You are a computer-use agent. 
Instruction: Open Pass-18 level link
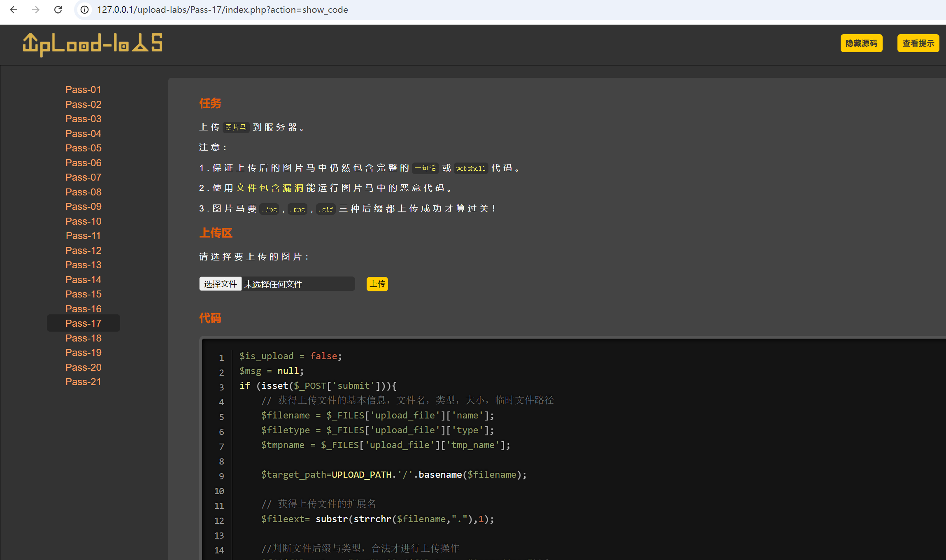pyautogui.click(x=83, y=338)
